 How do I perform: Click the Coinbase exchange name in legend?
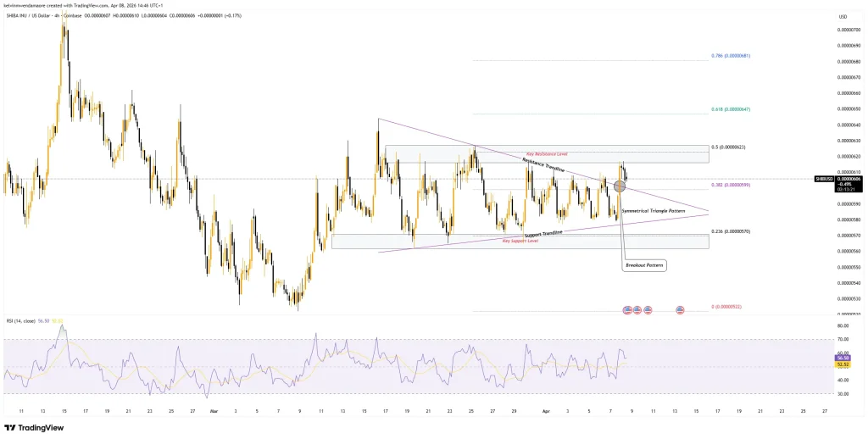coord(73,15)
